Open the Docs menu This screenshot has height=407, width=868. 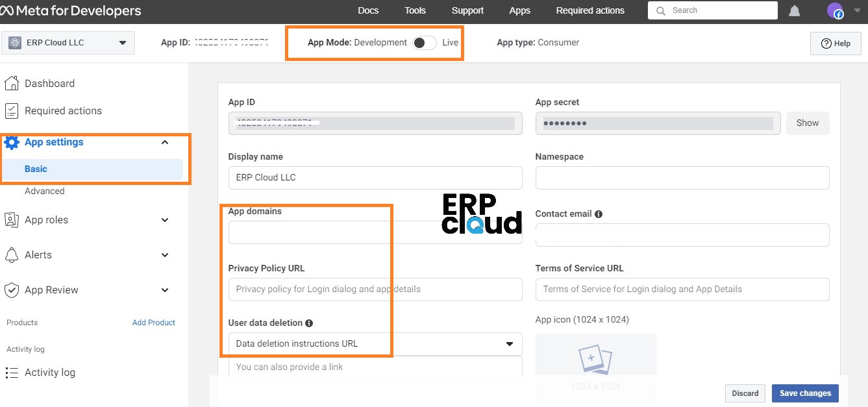click(368, 10)
